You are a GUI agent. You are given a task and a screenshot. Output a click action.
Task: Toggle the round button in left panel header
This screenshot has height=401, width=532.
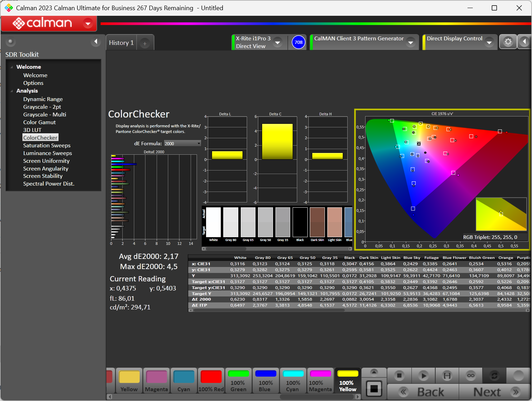[x=11, y=42]
